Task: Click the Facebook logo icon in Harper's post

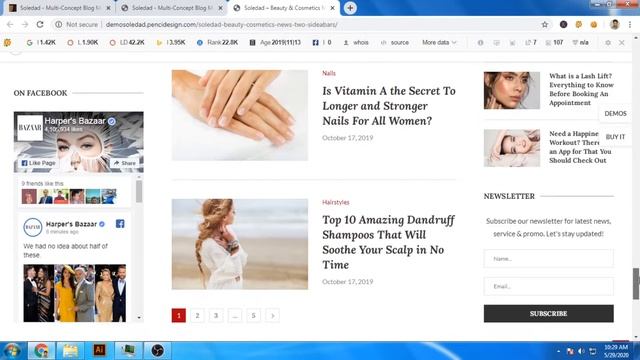Action: 120,224
